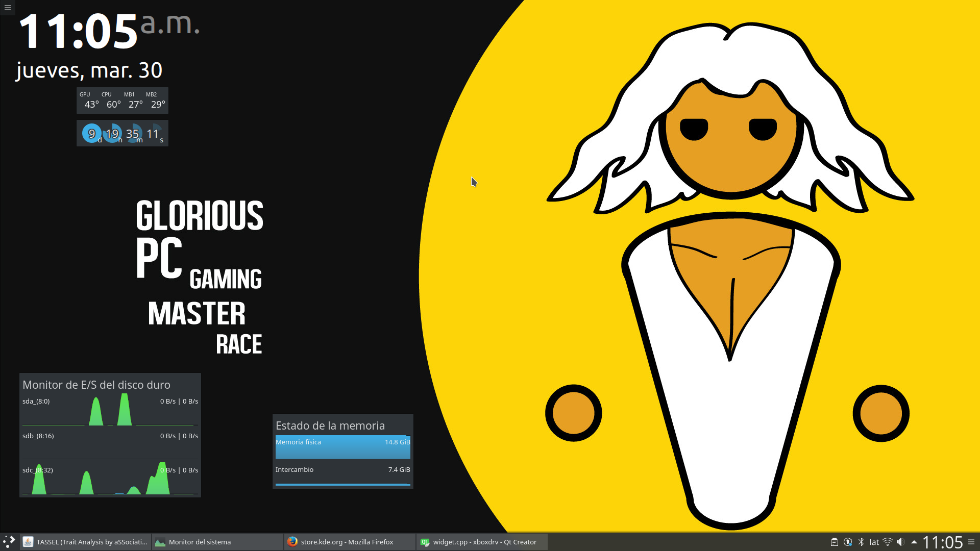The width and height of the screenshot is (980, 551).
Task: Open the clipboard tray icon
Action: [835, 542]
